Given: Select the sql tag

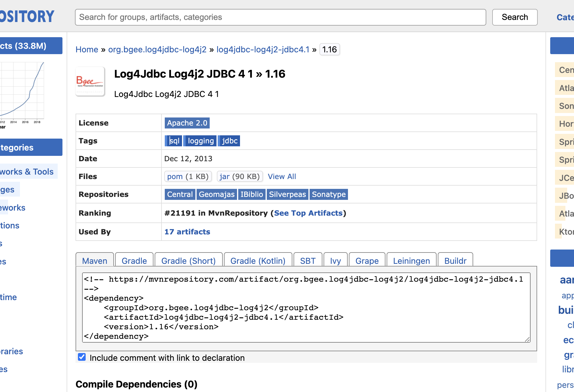Looking at the screenshot, I should coord(174,141).
